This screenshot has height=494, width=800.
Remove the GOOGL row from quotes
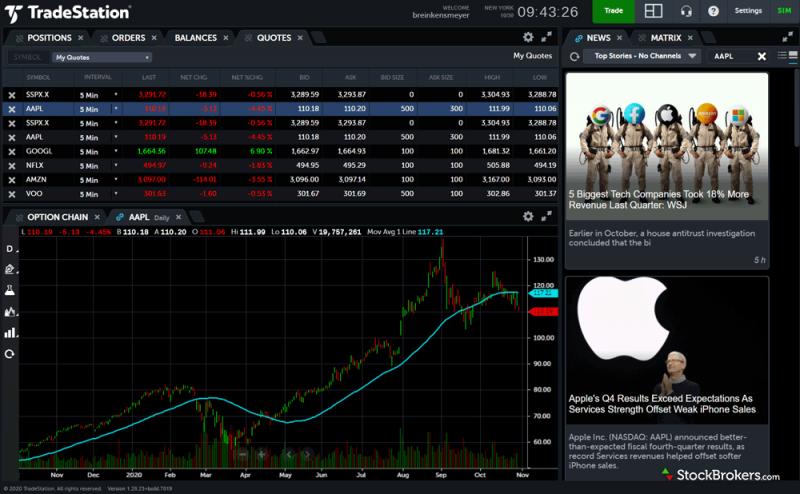point(12,152)
